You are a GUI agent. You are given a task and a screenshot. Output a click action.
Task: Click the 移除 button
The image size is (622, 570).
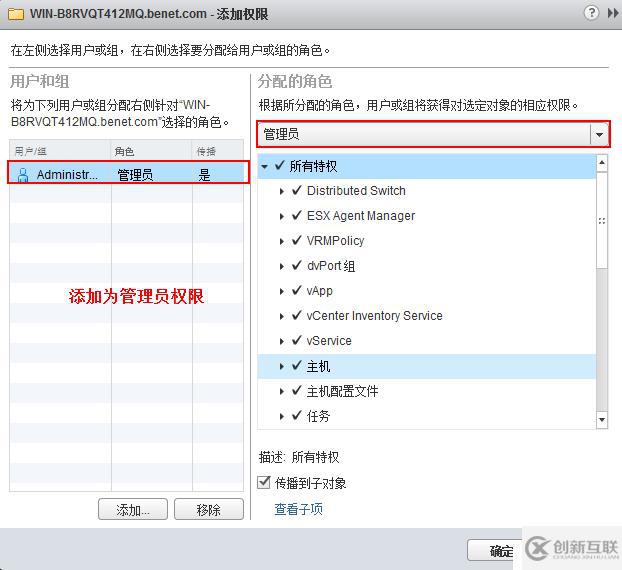(x=209, y=509)
